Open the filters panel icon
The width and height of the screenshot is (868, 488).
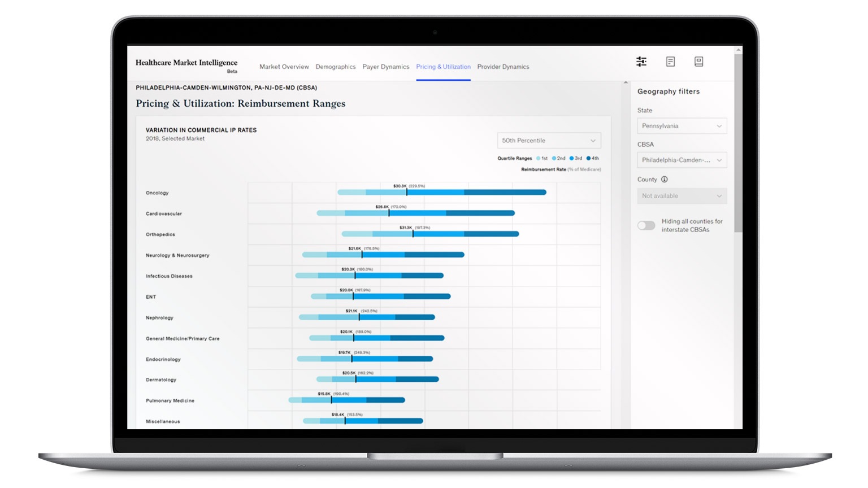pos(641,62)
